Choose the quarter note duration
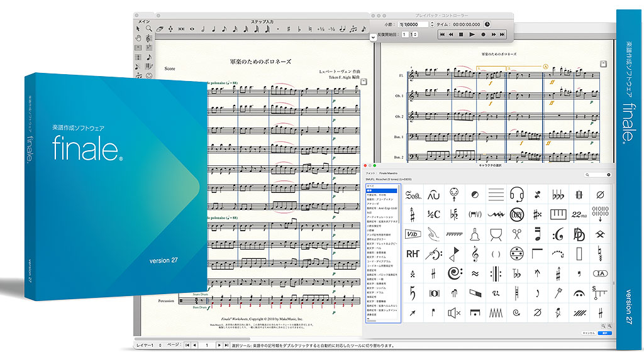 214,29
